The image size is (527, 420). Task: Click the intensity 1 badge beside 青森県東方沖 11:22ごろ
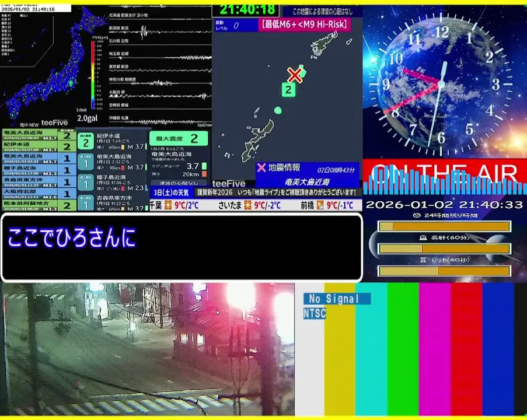[x=86, y=203]
